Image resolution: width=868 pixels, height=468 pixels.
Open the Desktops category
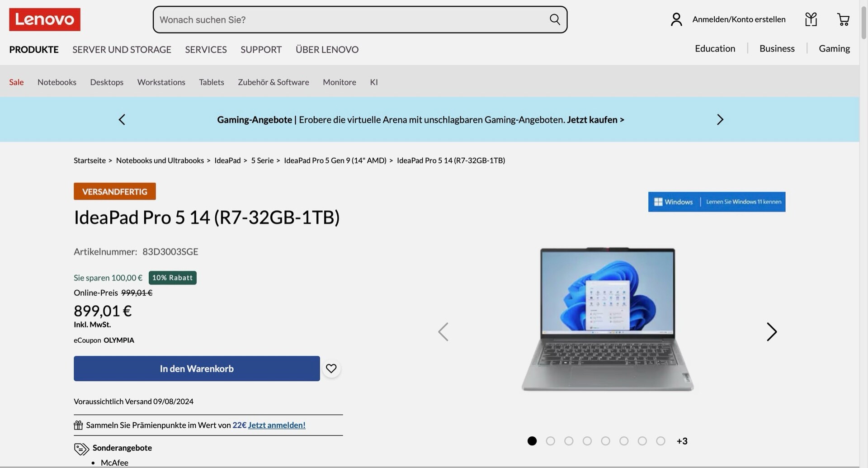point(107,82)
